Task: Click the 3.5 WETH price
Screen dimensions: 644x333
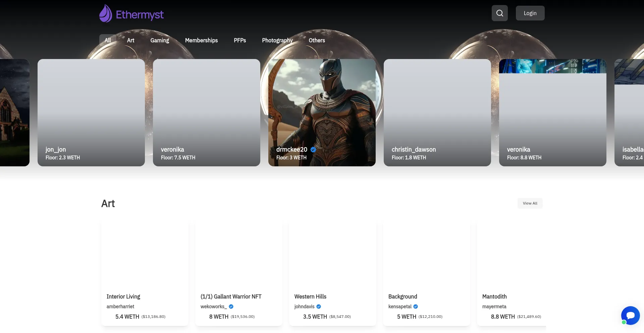Action: tap(315, 317)
